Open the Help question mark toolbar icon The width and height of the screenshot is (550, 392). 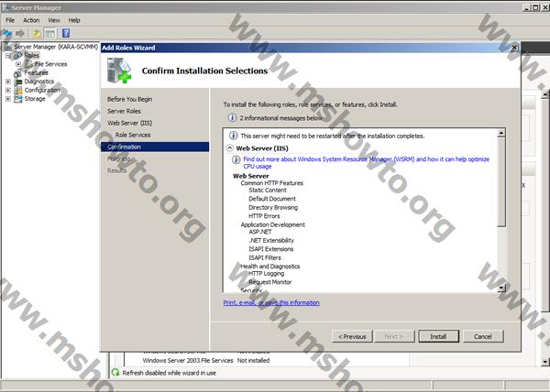(66, 33)
